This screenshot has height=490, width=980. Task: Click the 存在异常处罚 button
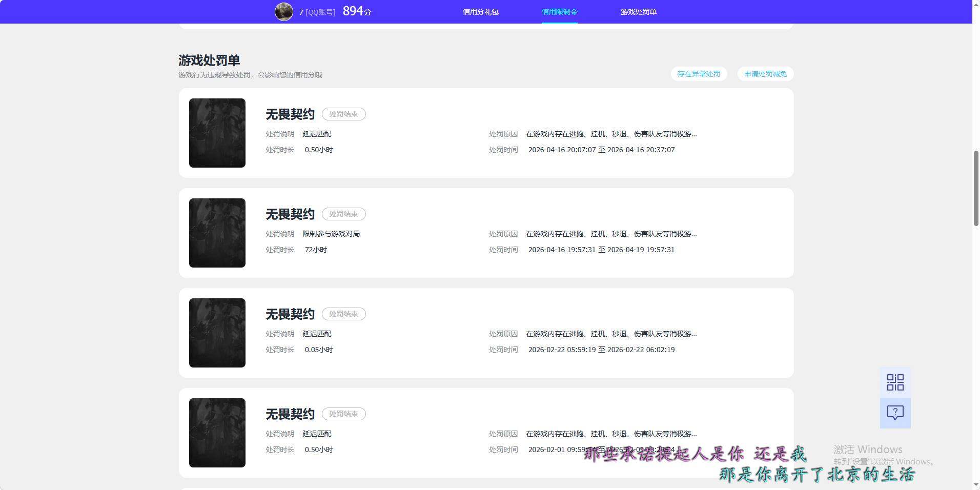(x=698, y=74)
